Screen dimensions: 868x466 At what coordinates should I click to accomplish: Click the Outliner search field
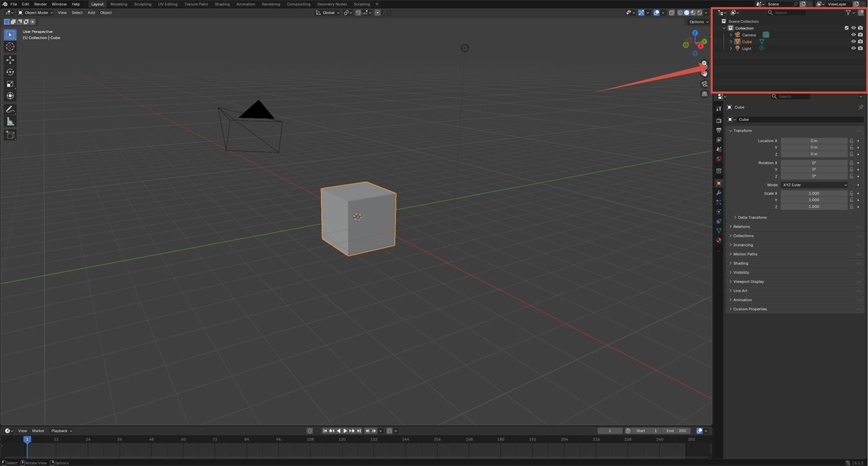[786, 12]
